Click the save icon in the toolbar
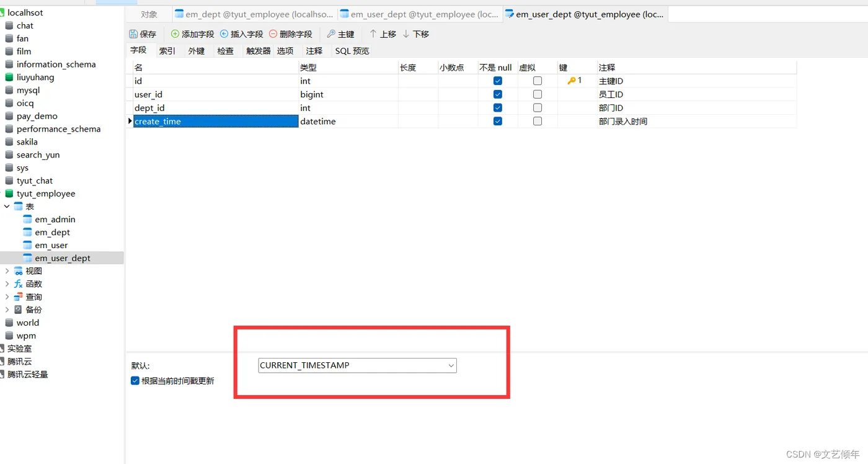Viewport: 868px width, 464px height. 133,34
